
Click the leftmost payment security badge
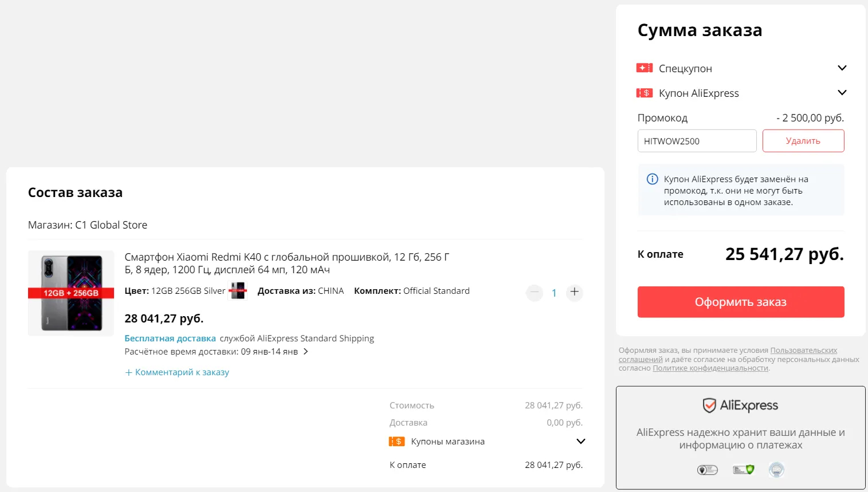707,470
